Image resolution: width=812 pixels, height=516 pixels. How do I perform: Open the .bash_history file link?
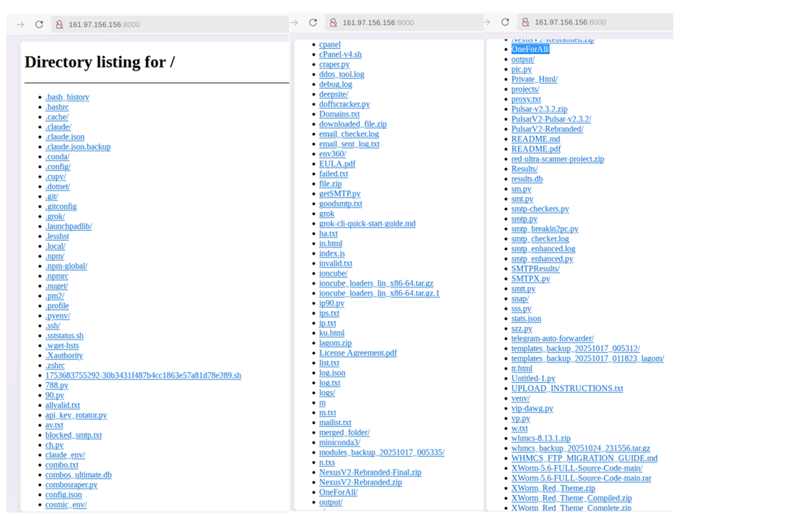pyautogui.click(x=67, y=97)
